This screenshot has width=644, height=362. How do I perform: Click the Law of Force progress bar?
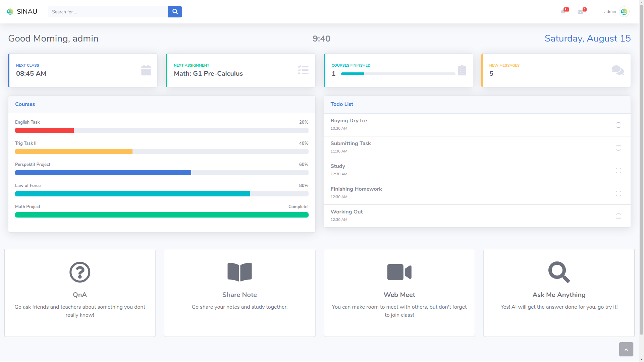(x=162, y=194)
